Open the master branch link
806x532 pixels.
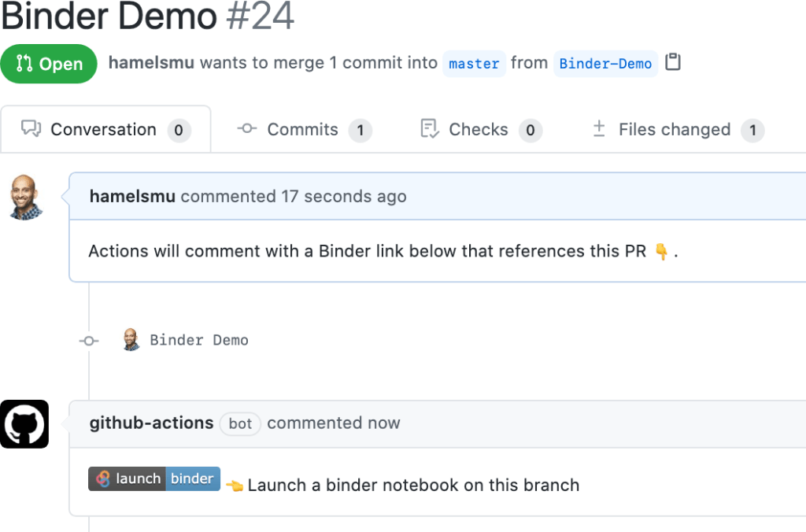point(474,63)
